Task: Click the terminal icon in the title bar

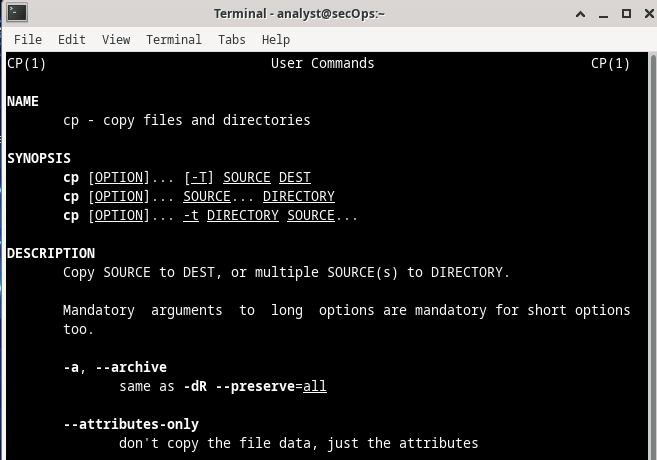Action: (x=17, y=12)
